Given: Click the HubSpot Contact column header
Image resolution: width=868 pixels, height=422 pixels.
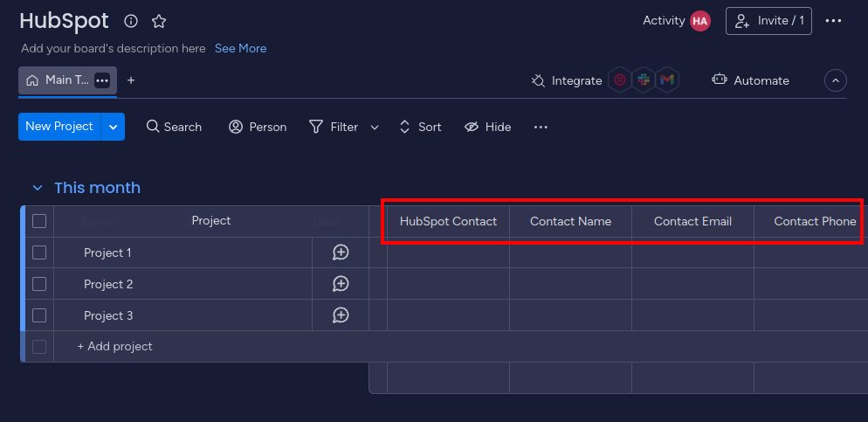Looking at the screenshot, I should pos(448,222).
